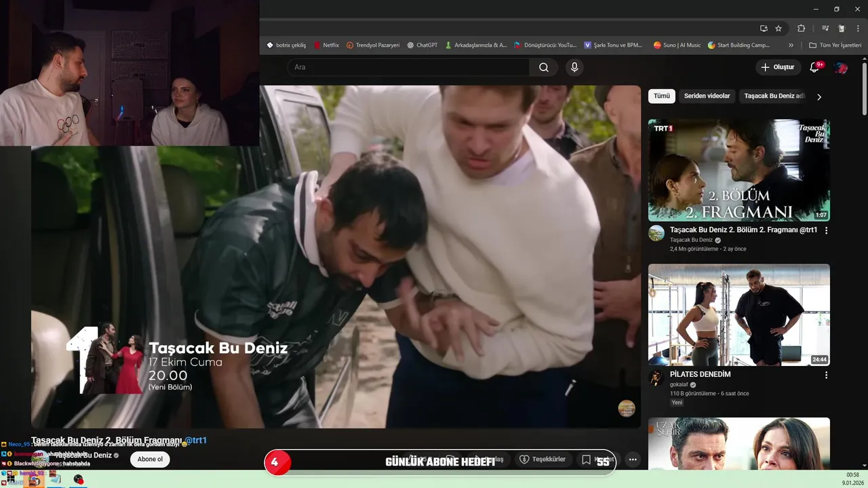Open ChatGPT bookmark
This screenshot has width=868, height=488.
point(422,45)
